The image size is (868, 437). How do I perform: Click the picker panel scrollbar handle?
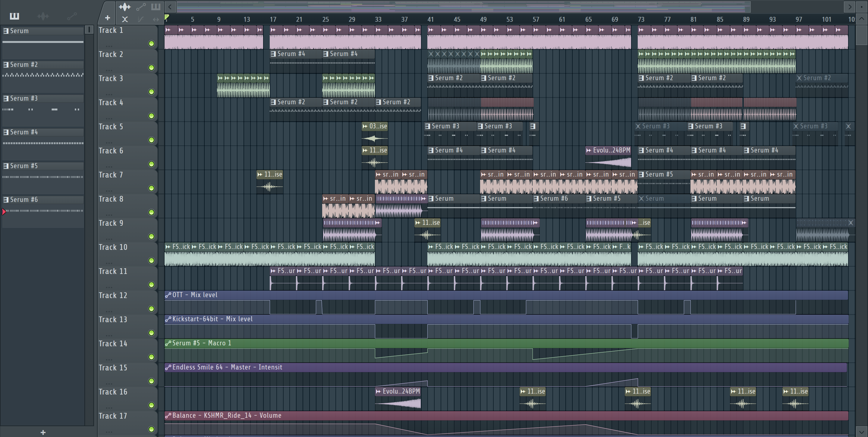tap(89, 30)
